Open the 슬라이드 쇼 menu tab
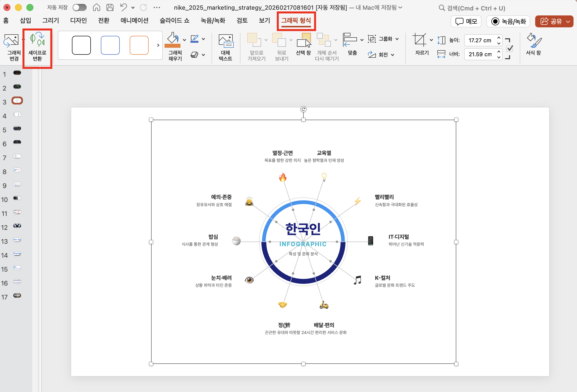577x392 pixels. tap(174, 21)
